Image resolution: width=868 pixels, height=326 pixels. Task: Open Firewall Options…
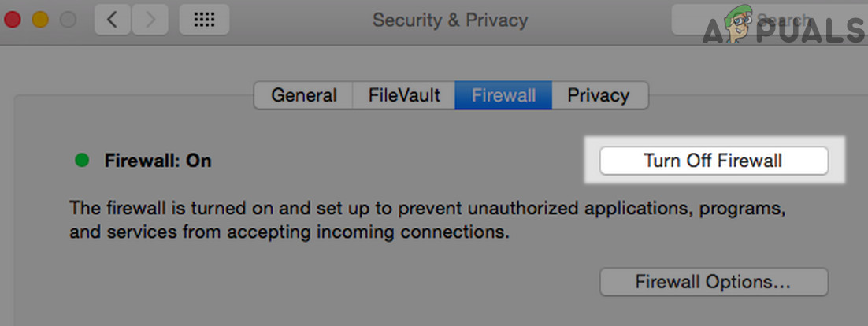point(713,281)
